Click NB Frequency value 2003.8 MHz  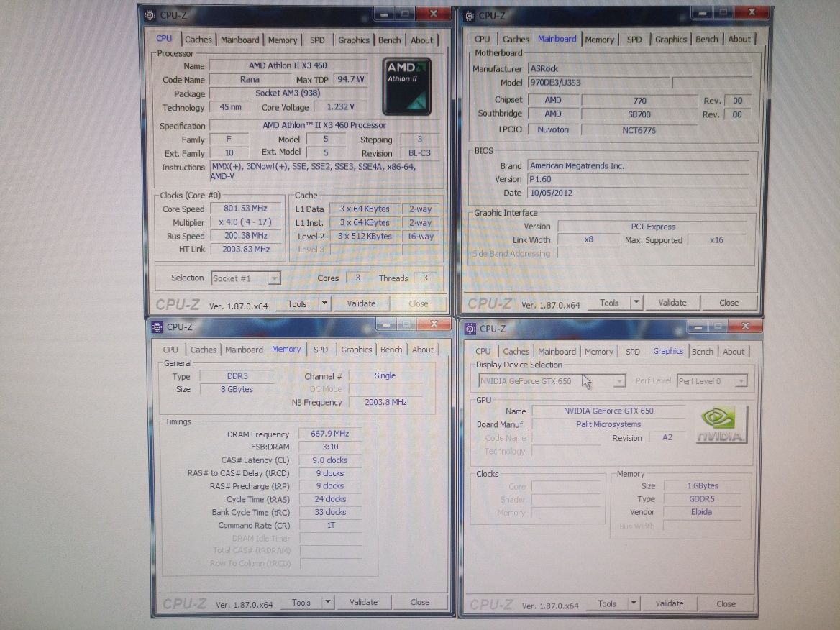385,402
